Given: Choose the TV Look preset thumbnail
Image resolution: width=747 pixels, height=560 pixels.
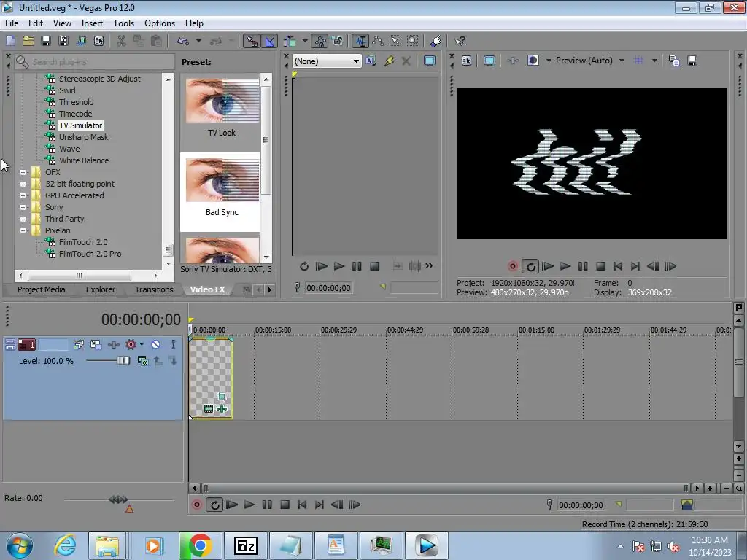Looking at the screenshot, I should [x=222, y=101].
